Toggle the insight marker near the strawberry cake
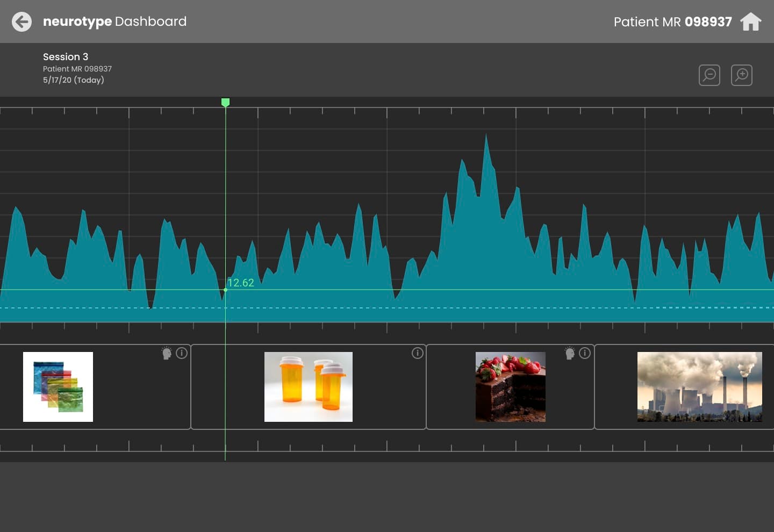Viewport: 774px width, 532px height. 570,353
